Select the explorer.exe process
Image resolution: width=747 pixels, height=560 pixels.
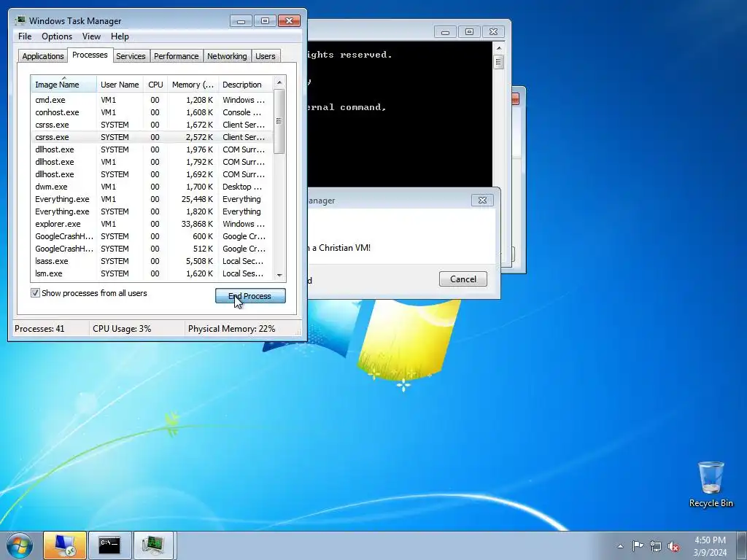(152, 224)
